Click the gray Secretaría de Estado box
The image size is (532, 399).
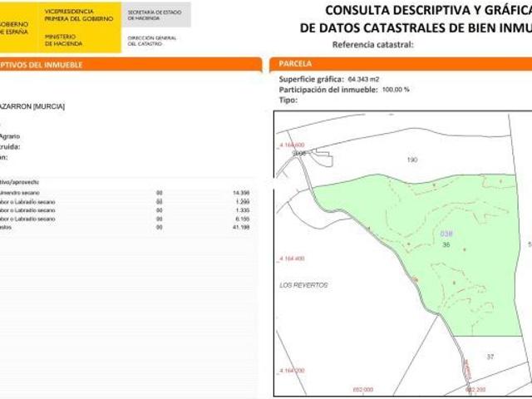156,14
